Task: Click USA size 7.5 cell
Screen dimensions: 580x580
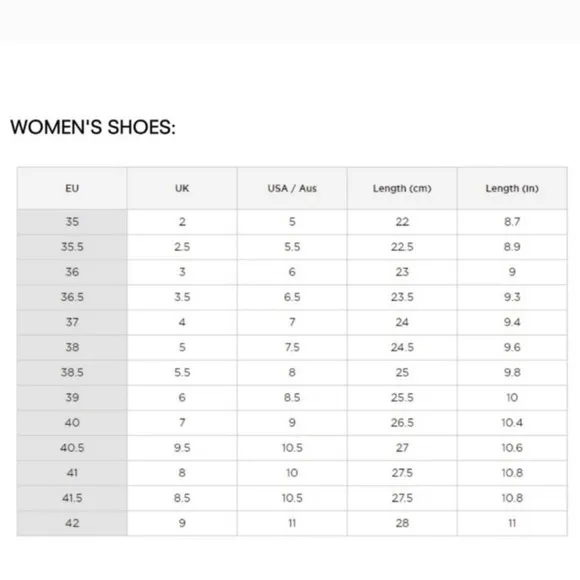Action: [292, 347]
